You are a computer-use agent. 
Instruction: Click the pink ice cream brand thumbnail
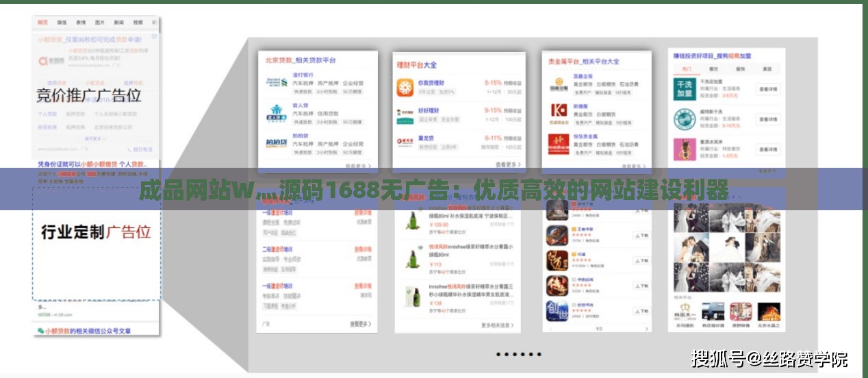point(685,149)
